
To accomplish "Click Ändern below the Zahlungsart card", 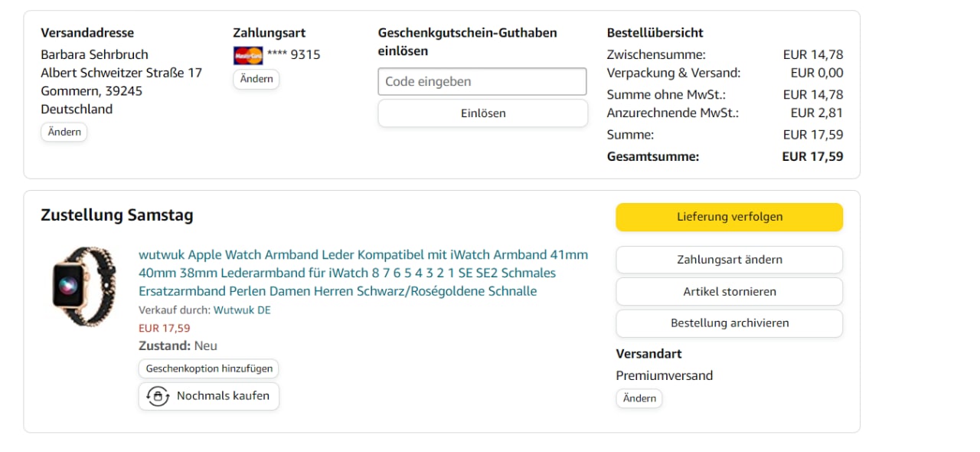I will [256, 79].
